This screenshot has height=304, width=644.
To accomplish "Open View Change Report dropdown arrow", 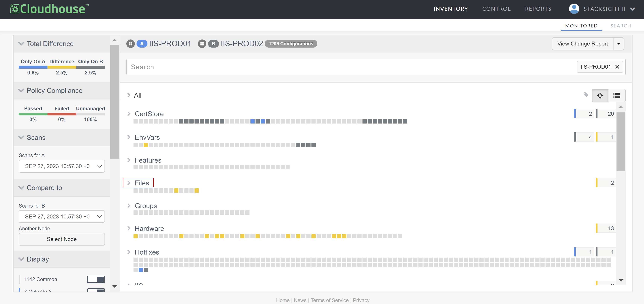I will click(619, 44).
